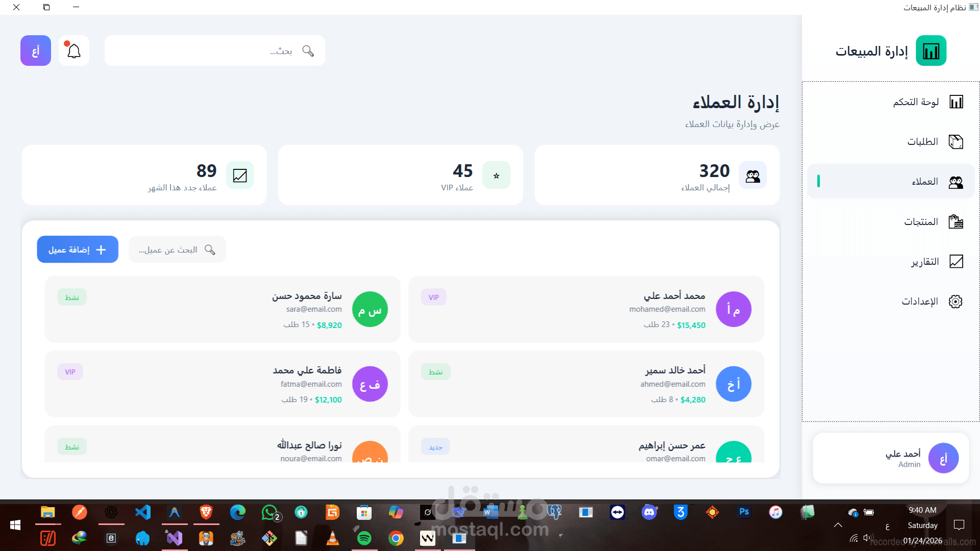This screenshot has height=551, width=980.
Task: Click the new customers chart icon
Action: coord(239,176)
